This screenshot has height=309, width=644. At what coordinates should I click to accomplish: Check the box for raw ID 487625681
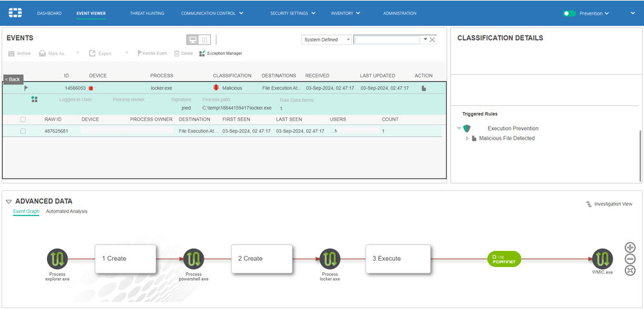coord(23,131)
